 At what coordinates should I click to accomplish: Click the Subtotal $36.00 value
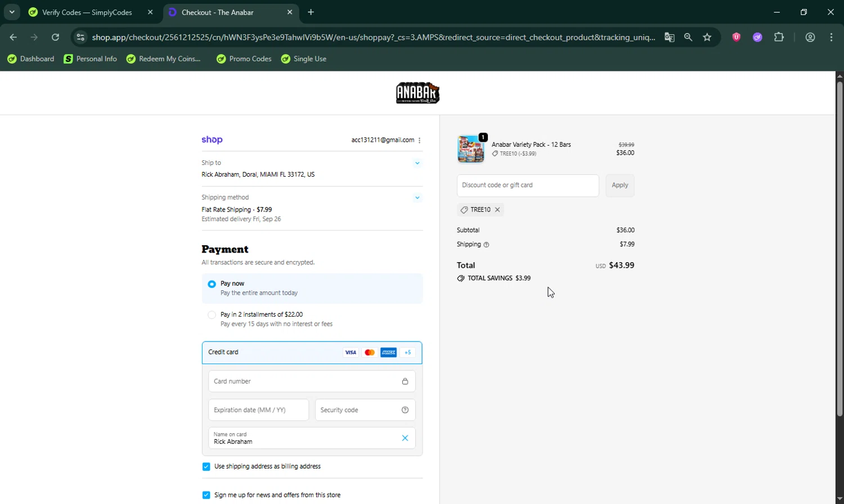626,230
